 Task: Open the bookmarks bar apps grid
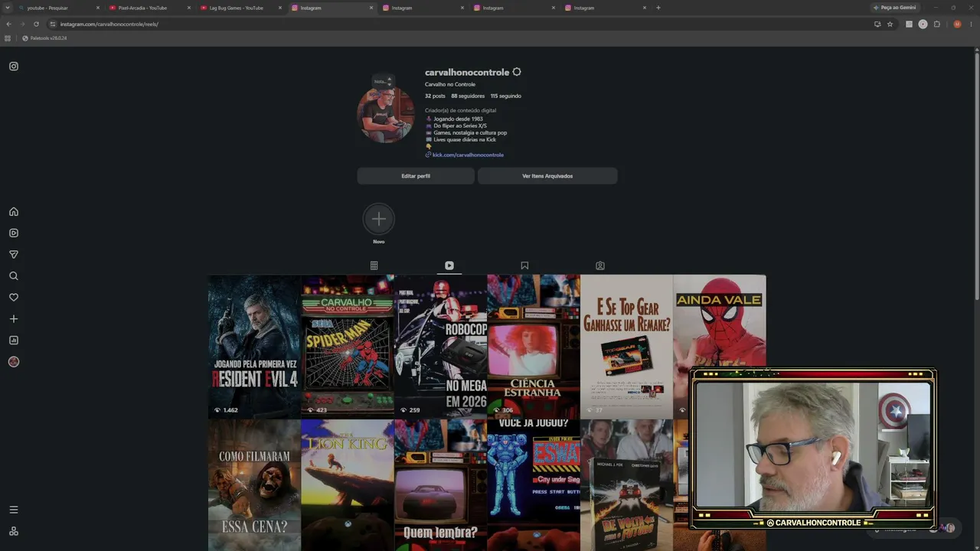(x=8, y=38)
